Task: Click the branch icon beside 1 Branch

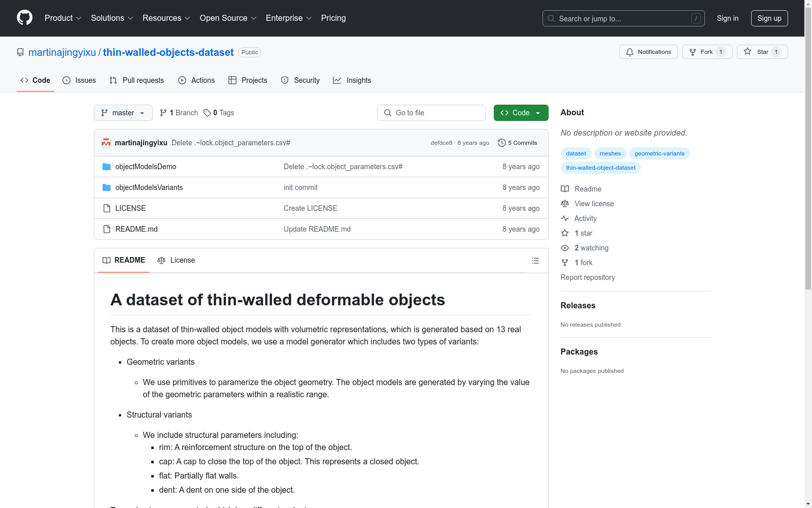Action: coord(163,113)
